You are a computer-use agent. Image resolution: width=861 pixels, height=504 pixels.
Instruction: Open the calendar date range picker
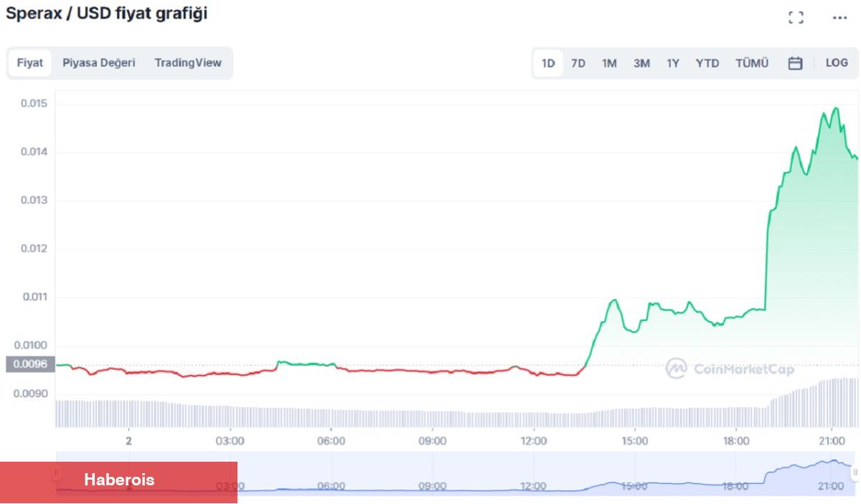pos(795,63)
